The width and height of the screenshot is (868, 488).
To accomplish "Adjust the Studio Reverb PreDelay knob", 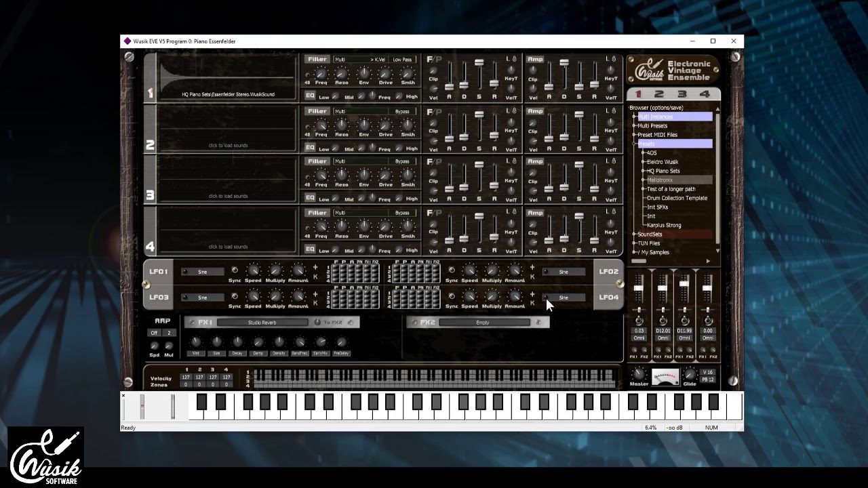I will 341,342.
